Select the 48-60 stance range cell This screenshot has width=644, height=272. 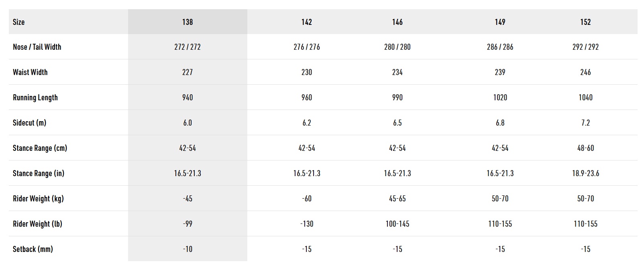point(585,148)
